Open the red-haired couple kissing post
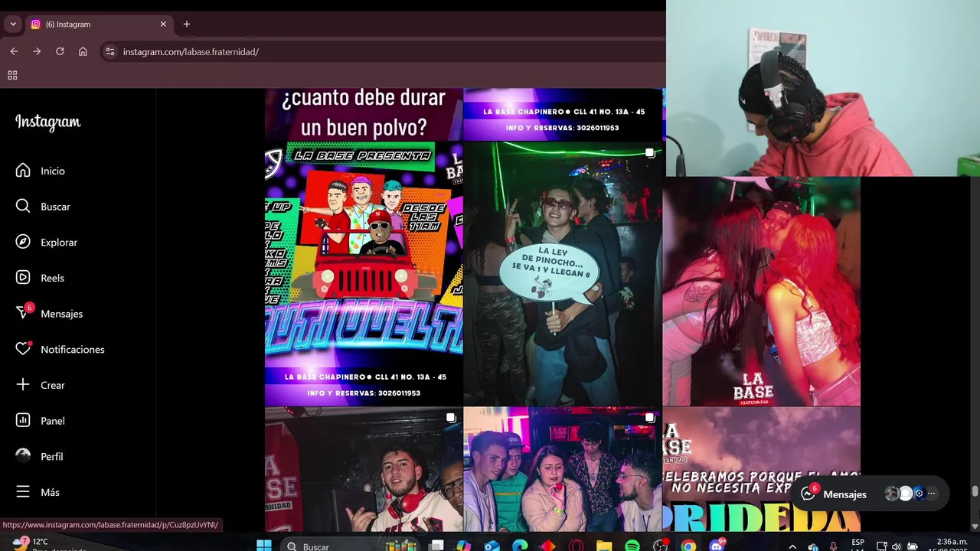Screen dimensions: 980x551 click(x=761, y=291)
